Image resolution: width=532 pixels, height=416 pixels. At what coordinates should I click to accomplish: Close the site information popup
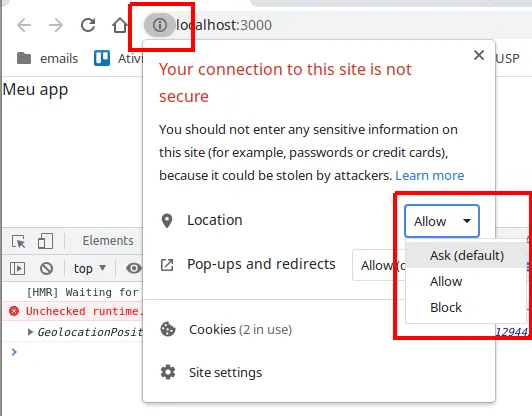coord(479,55)
